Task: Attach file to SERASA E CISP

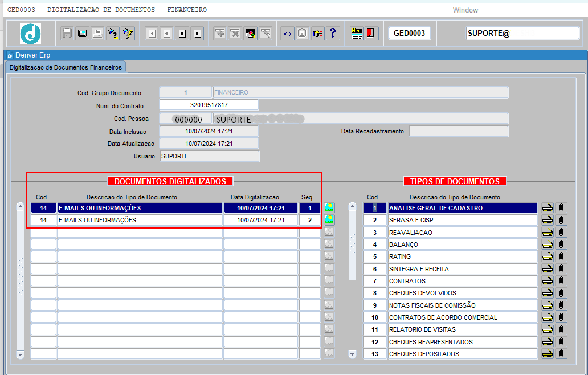Action: [x=561, y=220]
